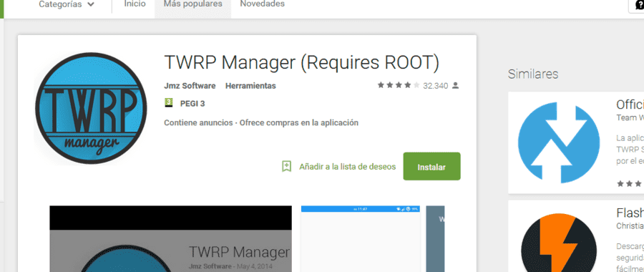Open the Categorías dropdown
Image resolution: width=644 pixels, height=272 pixels.
[67, 4]
